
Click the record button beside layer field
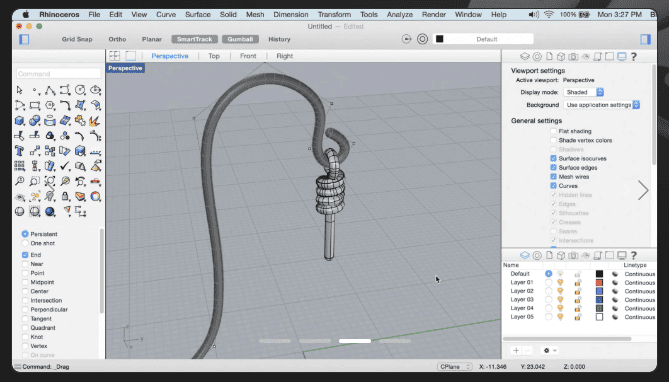(x=422, y=39)
